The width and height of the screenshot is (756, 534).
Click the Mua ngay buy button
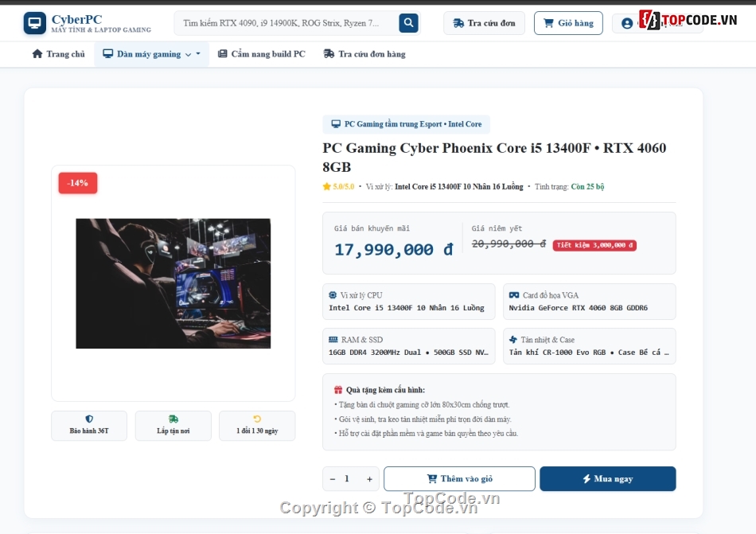click(608, 478)
